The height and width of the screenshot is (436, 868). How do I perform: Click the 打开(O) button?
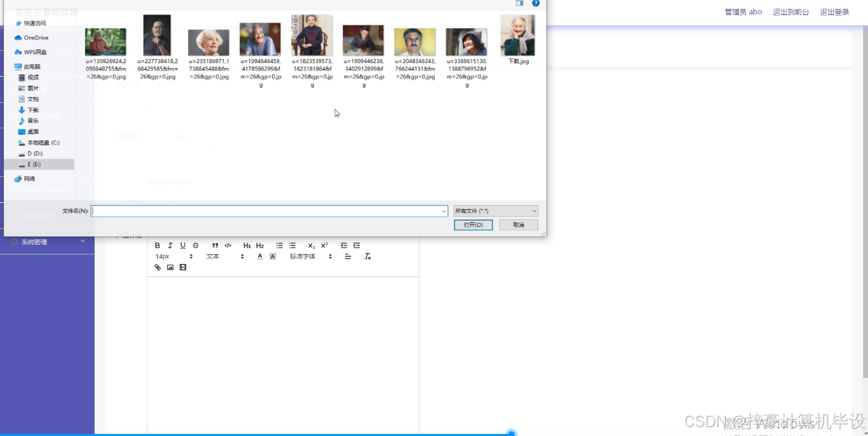(473, 225)
